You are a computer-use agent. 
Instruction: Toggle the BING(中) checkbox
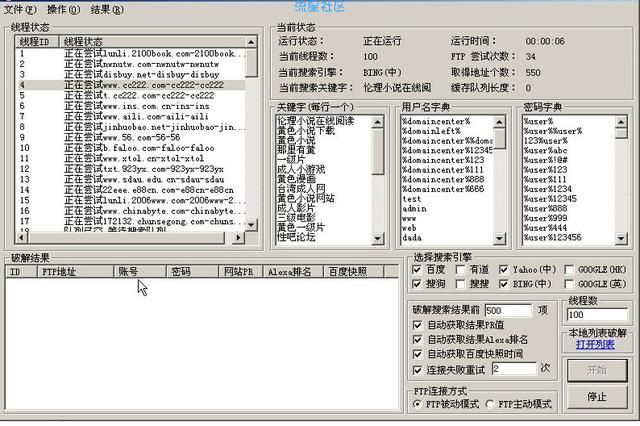[503, 284]
